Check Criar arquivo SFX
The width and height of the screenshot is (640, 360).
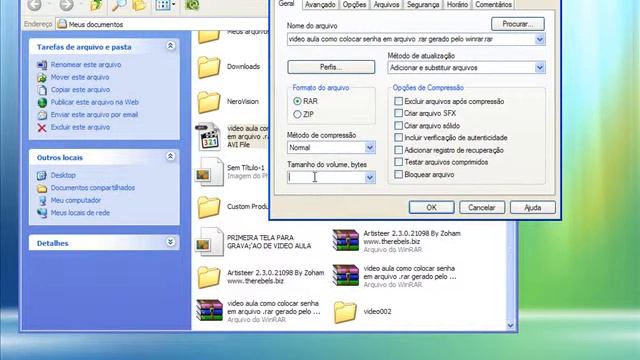tap(399, 113)
